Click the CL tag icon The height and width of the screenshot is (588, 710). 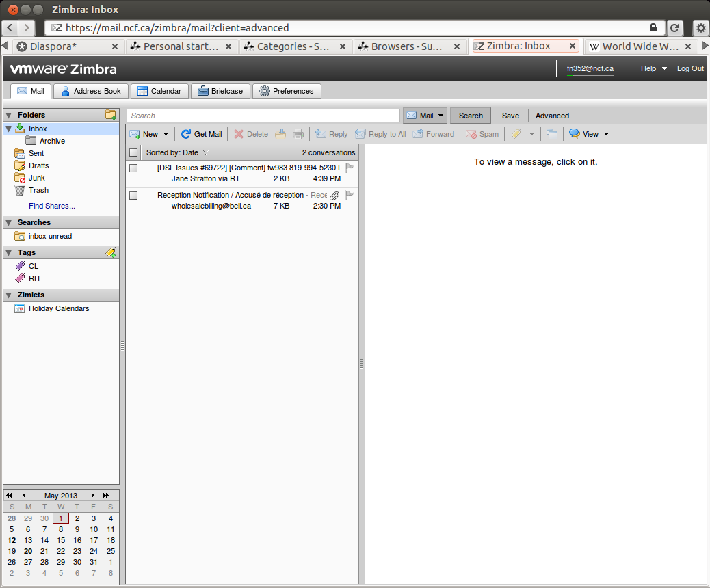20,266
